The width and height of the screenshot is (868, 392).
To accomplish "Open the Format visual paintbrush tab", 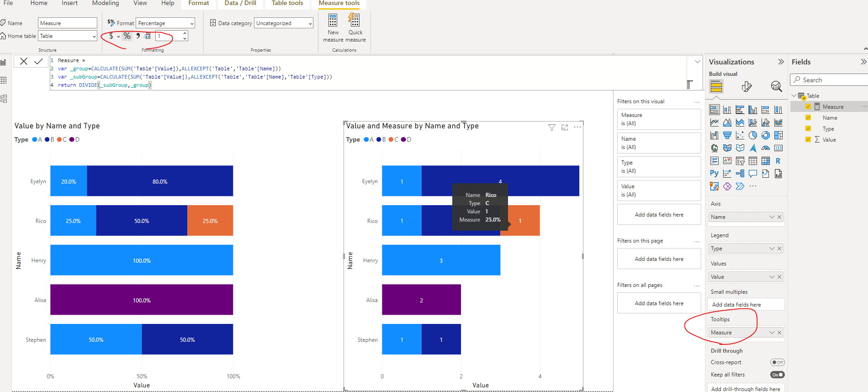I will 746,86.
